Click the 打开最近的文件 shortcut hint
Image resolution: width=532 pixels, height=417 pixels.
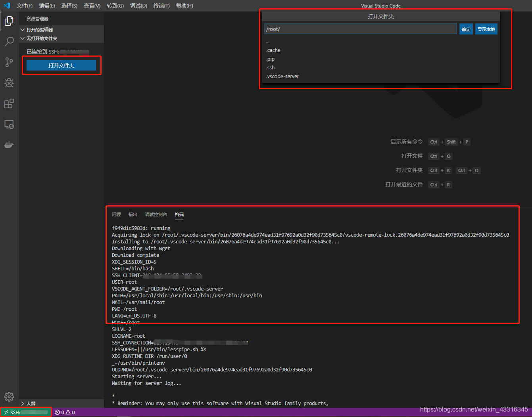pos(404,184)
